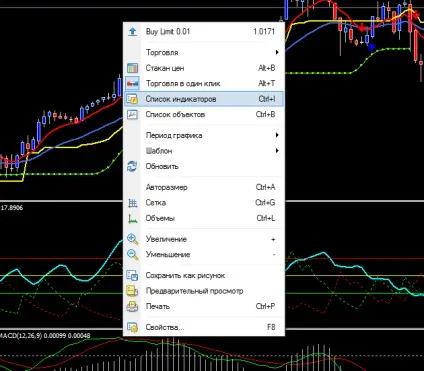The height and width of the screenshot is (371, 424).
Task: Select Обновить to refresh the chart
Action: (x=204, y=166)
